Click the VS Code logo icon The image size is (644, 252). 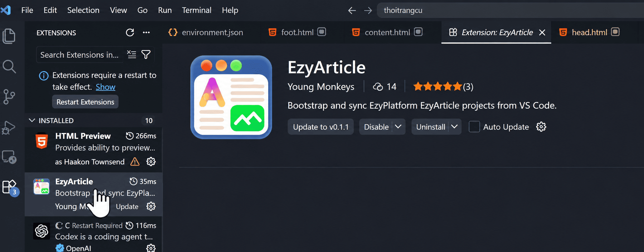(6, 10)
